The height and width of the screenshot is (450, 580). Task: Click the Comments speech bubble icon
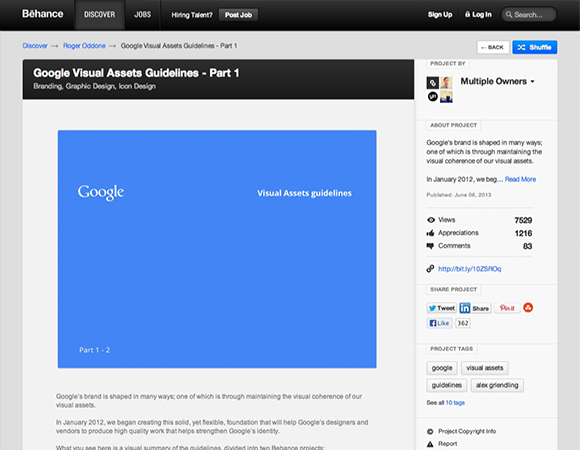point(430,246)
